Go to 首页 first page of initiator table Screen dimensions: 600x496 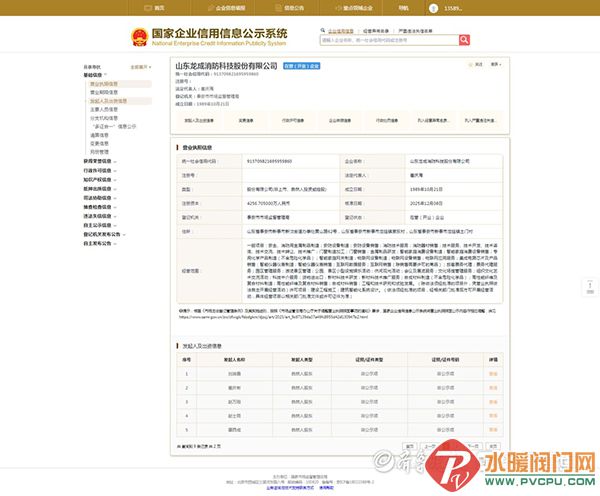410,446
